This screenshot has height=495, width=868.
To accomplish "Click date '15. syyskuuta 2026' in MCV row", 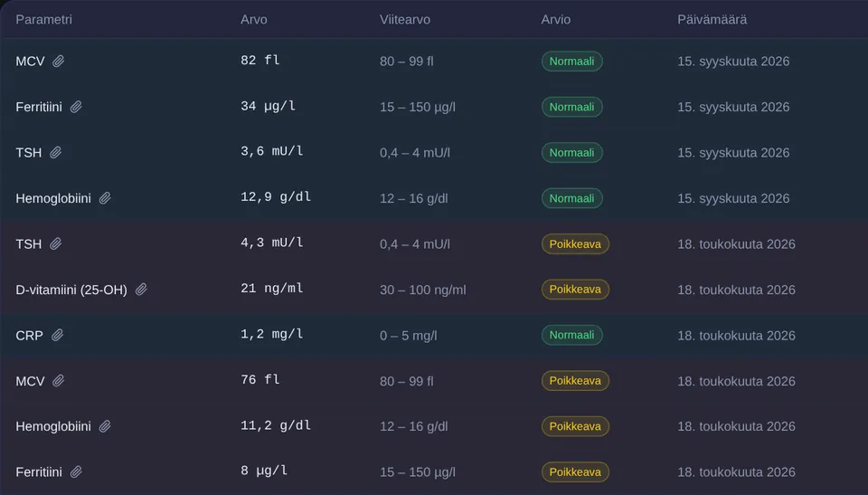I will pyautogui.click(x=733, y=61).
